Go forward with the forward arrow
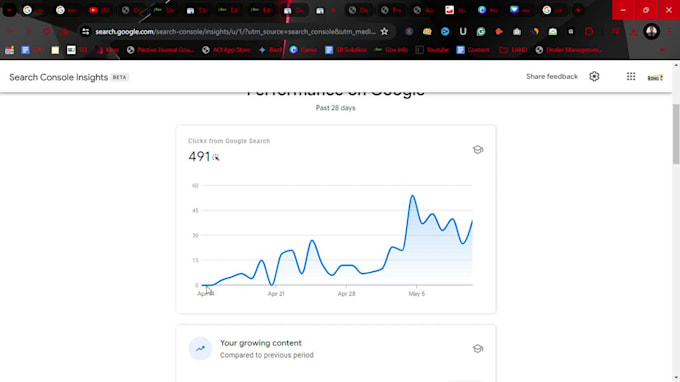The height and width of the screenshot is (382, 680). [29, 32]
